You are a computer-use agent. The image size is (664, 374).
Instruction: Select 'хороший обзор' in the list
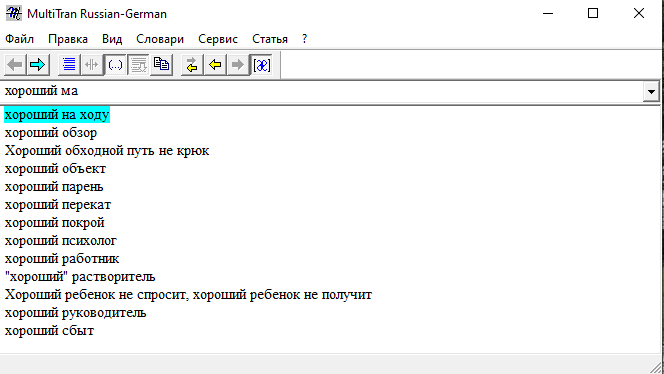click(x=51, y=133)
